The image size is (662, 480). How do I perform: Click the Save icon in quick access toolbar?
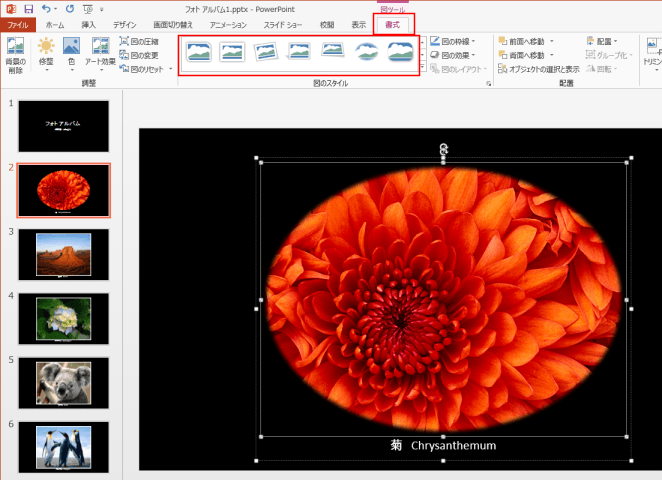click(28, 9)
